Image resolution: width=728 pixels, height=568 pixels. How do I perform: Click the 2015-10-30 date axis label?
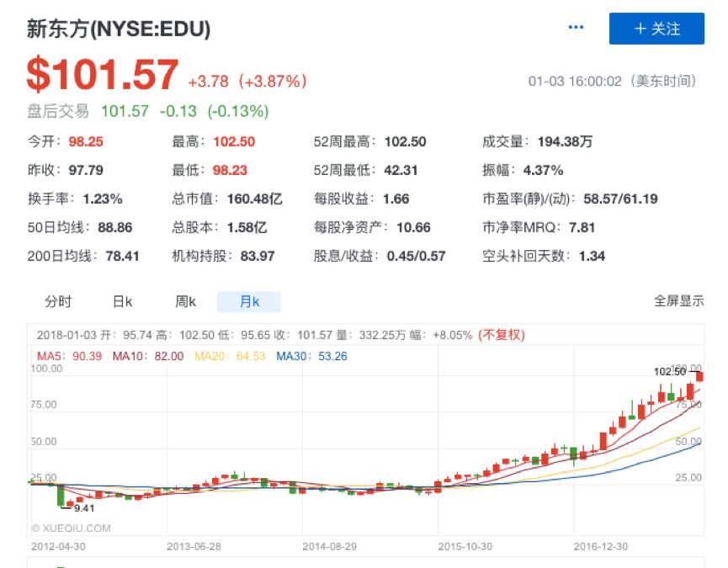click(x=465, y=546)
